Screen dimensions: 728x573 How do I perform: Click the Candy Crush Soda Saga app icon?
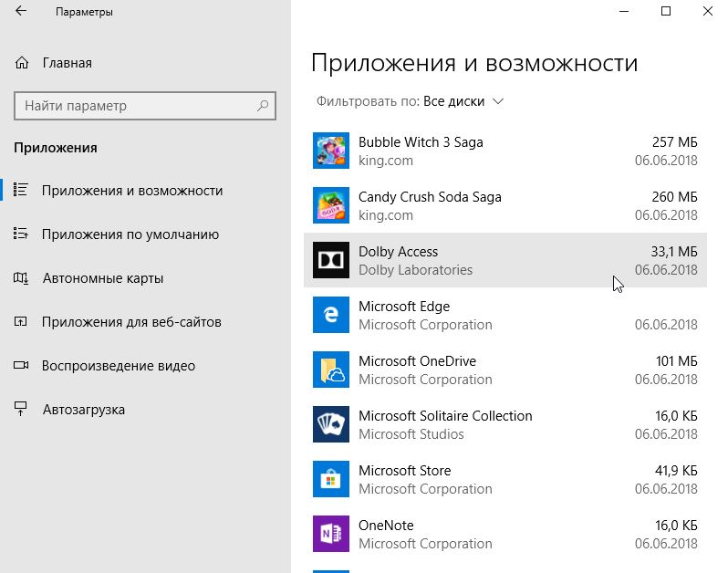click(x=331, y=205)
